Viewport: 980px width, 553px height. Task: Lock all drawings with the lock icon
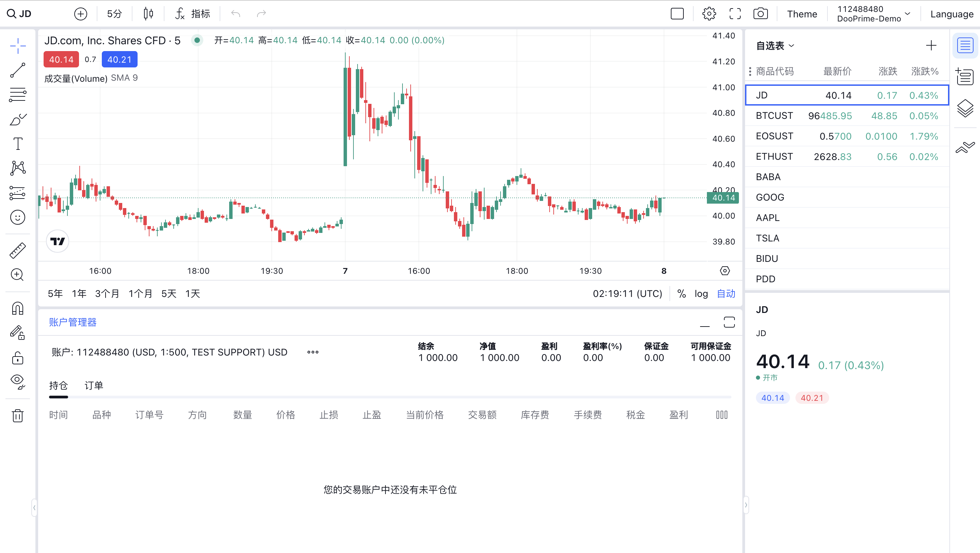(x=17, y=358)
